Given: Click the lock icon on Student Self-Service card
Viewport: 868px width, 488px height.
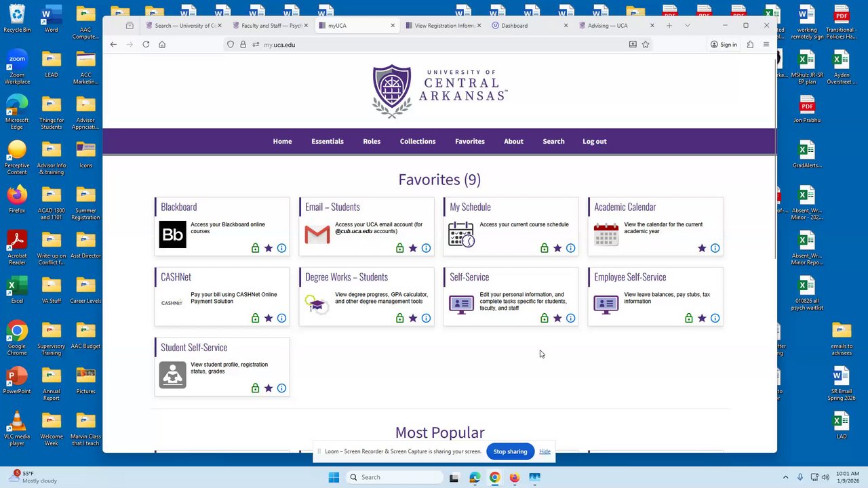Looking at the screenshot, I should 255,388.
